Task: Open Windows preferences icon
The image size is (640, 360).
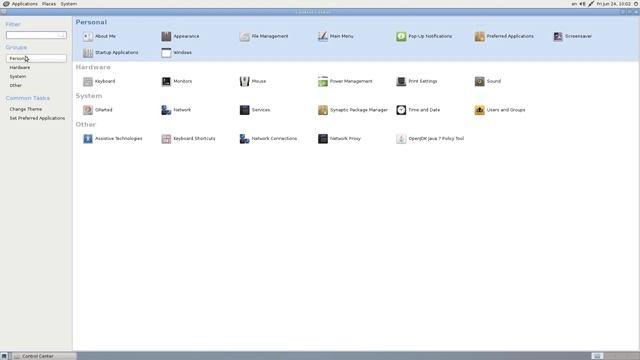Action: pyautogui.click(x=166, y=53)
